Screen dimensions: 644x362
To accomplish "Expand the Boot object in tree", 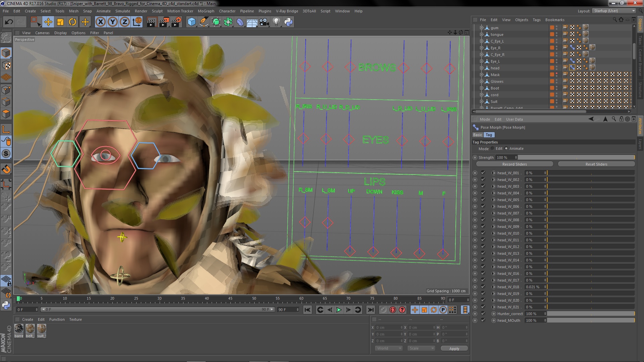I will click(x=482, y=88).
